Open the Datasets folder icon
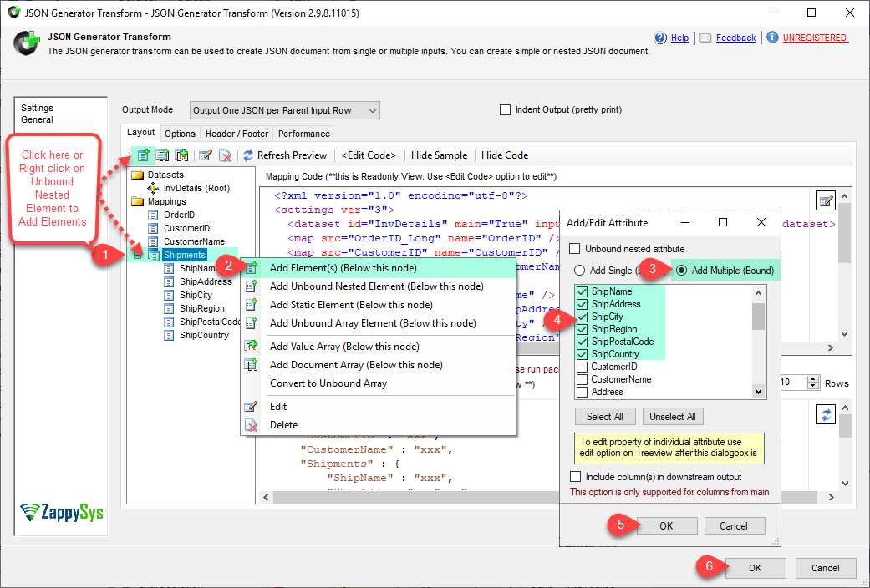Viewport: 870px width, 588px height. point(137,175)
